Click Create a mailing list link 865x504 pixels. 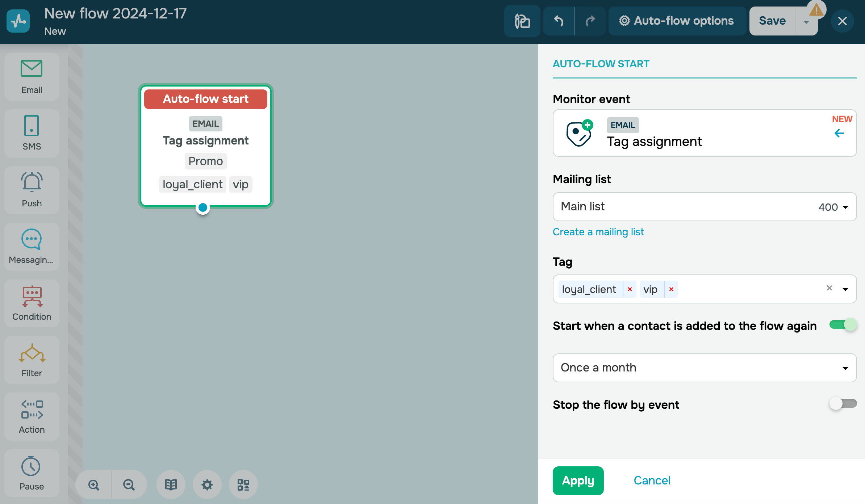[598, 232]
